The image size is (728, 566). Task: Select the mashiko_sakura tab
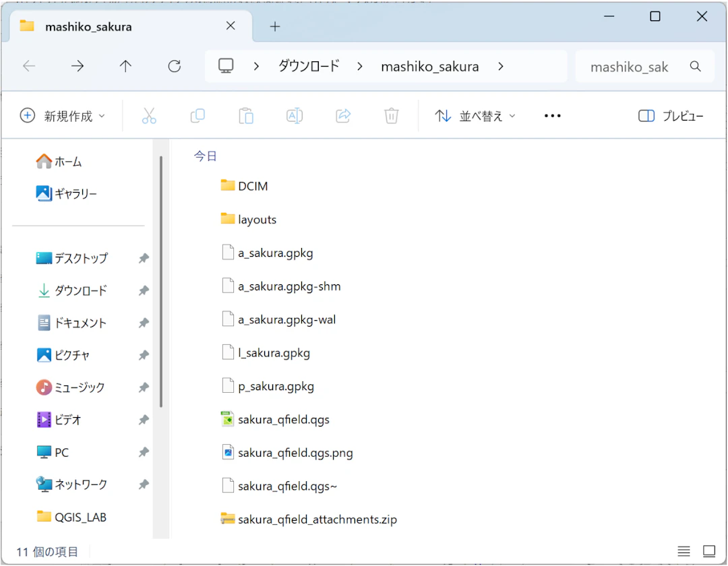[108, 26]
